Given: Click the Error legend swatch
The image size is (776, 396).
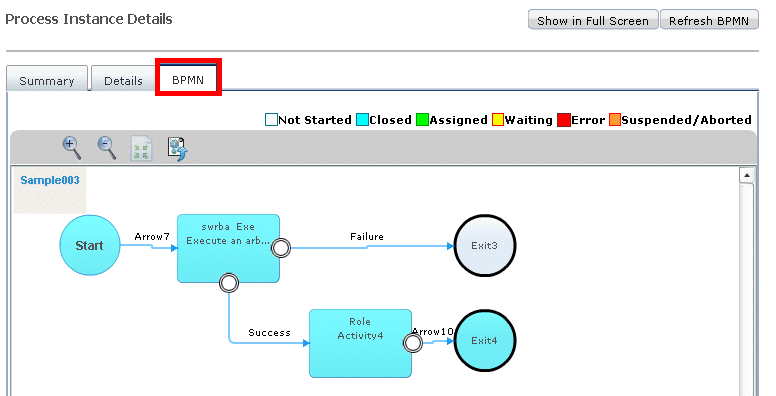Looking at the screenshot, I should tap(564, 120).
